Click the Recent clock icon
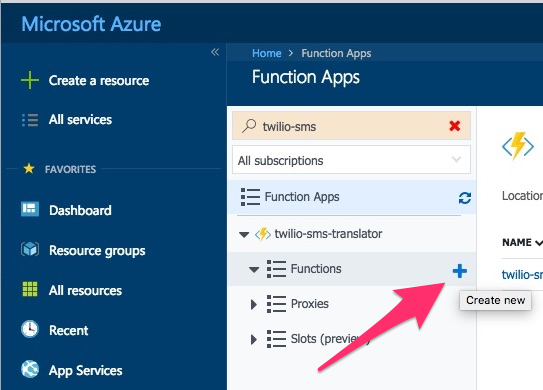Image resolution: width=543 pixels, height=390 pixels. coord(30,329)
